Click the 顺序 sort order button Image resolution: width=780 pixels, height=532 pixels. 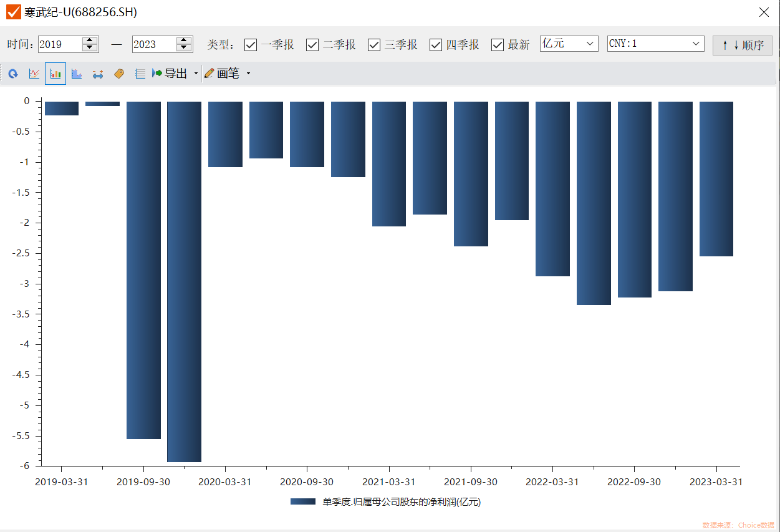[x=743, y=45]
